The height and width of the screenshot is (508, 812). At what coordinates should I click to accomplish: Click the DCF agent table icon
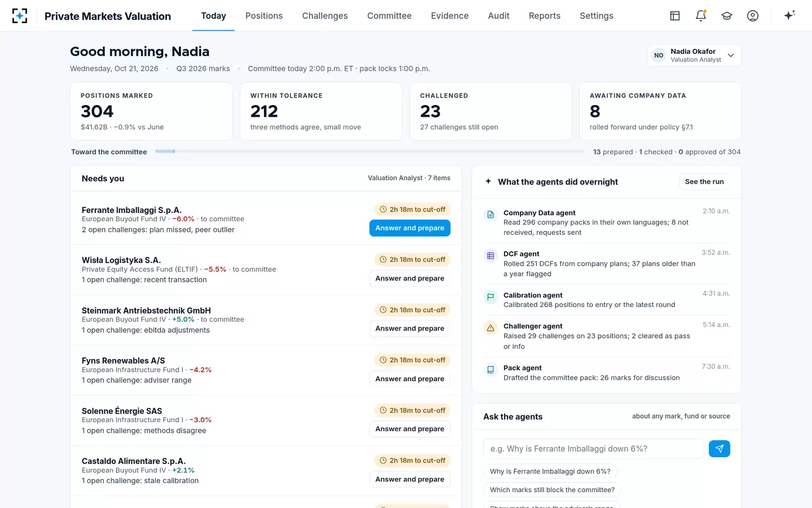(491, 256)
